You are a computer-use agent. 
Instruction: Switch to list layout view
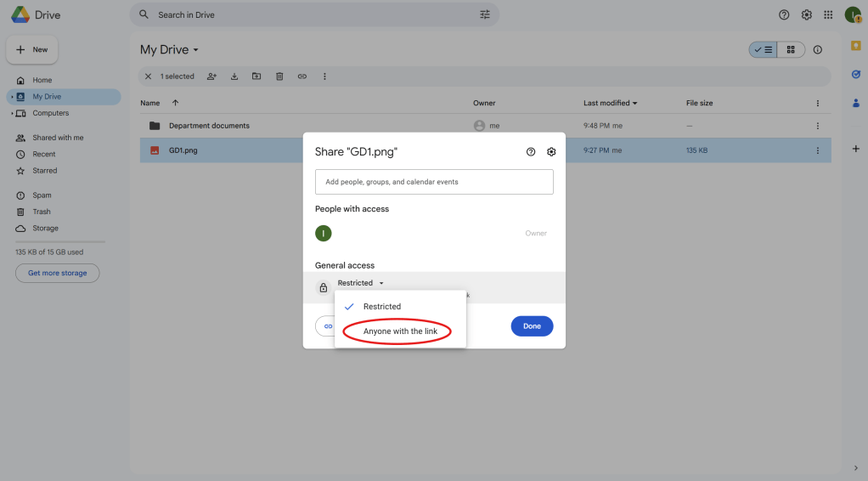[764, 50]
